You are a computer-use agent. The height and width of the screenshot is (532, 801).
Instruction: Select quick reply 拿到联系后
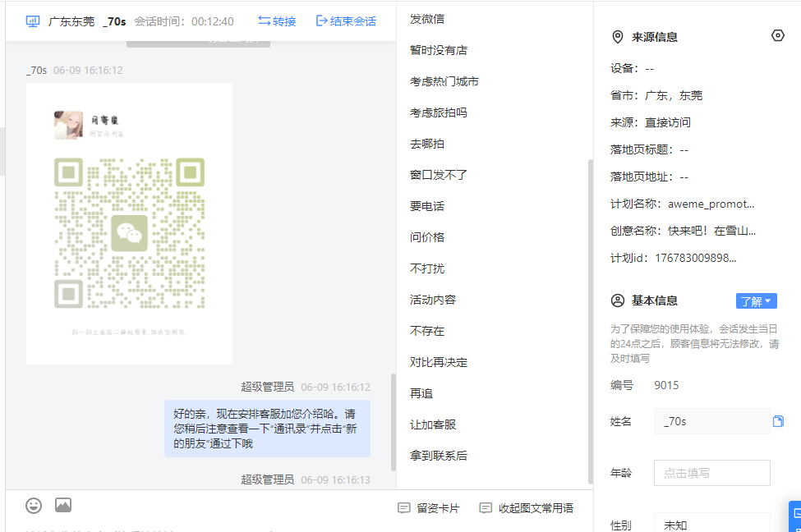(x=439, y=456)
